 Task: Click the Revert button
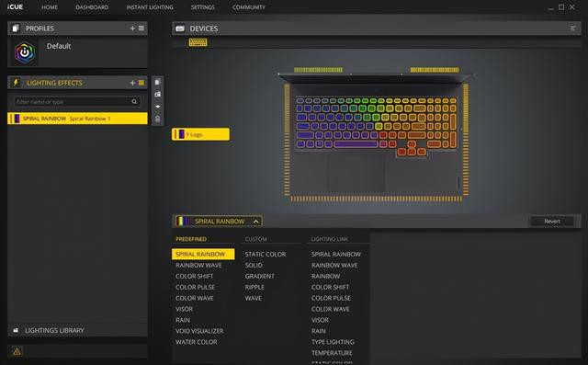pyautogui.click(x=552, y=222)
